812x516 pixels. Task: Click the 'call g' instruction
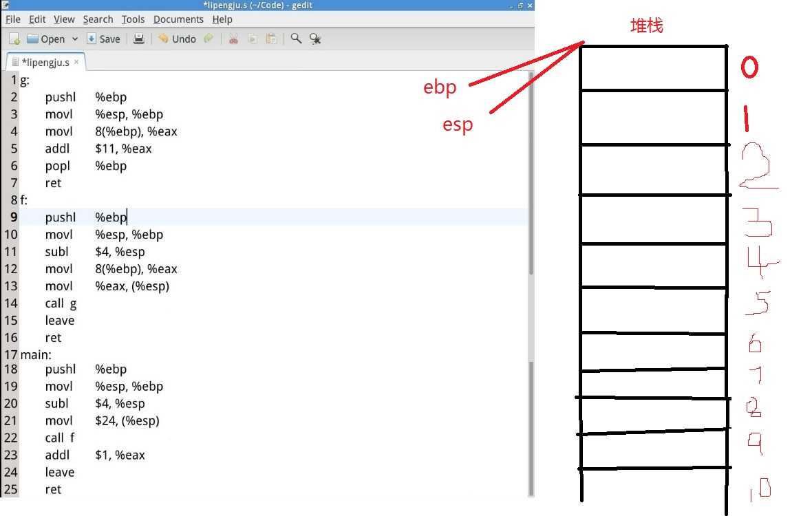point(61,303)
